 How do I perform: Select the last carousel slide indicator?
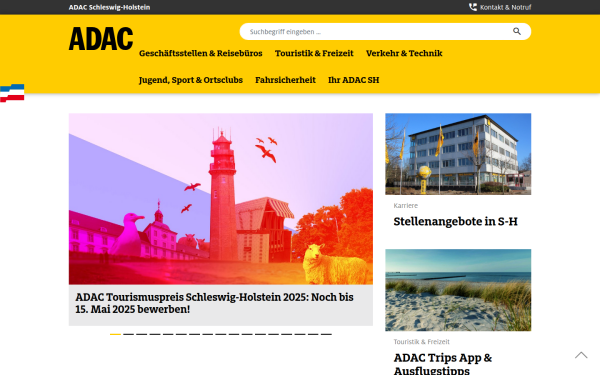tap(326, 334)
